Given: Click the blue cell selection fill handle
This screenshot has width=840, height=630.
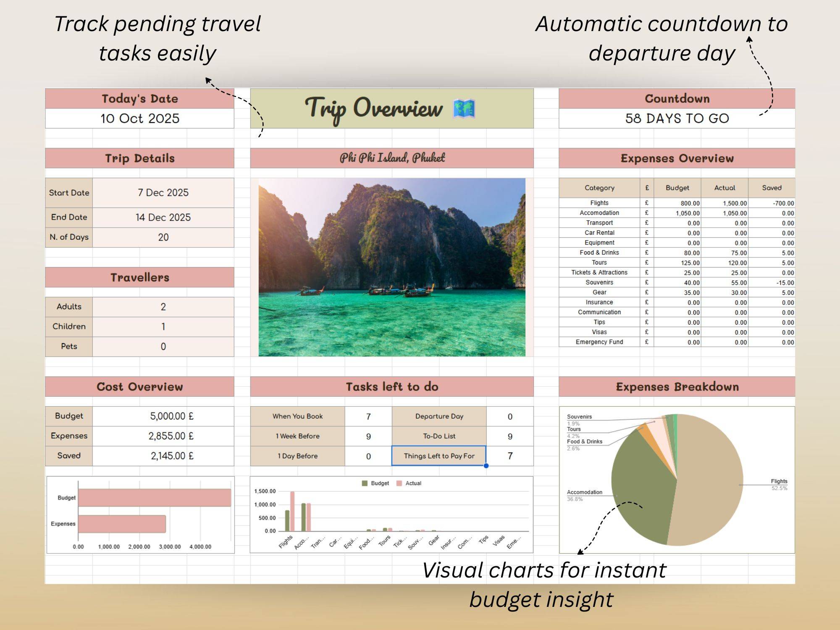Looking at the screenshot, I should click(x=486, y=465).
